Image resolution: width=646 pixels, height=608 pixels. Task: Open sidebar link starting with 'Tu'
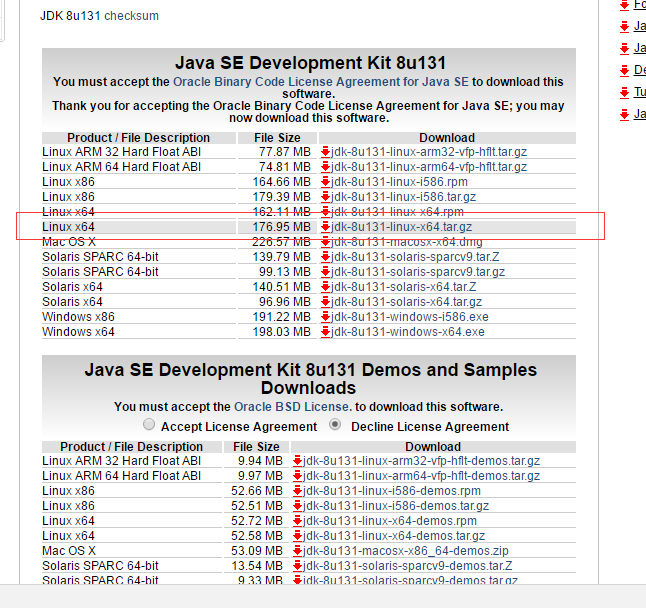[640, 92]
